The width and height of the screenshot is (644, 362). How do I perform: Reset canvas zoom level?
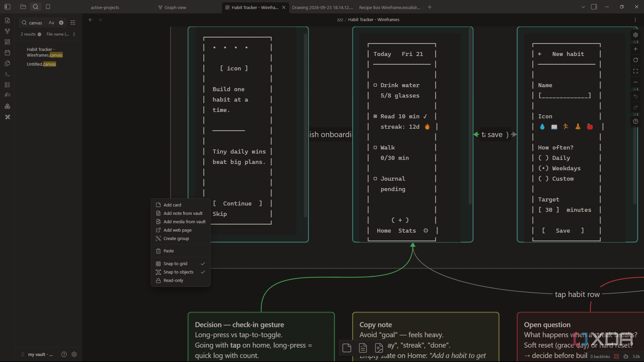coord(636,60)
